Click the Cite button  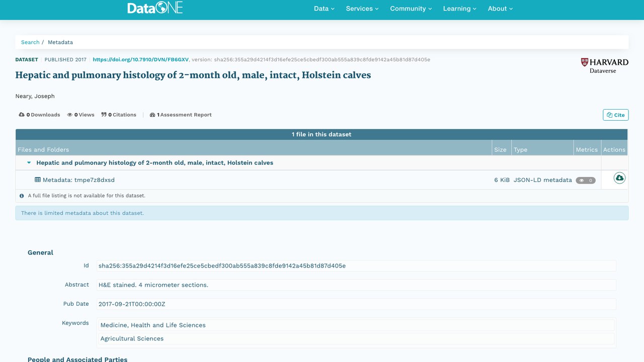click(x=615, y=115)
